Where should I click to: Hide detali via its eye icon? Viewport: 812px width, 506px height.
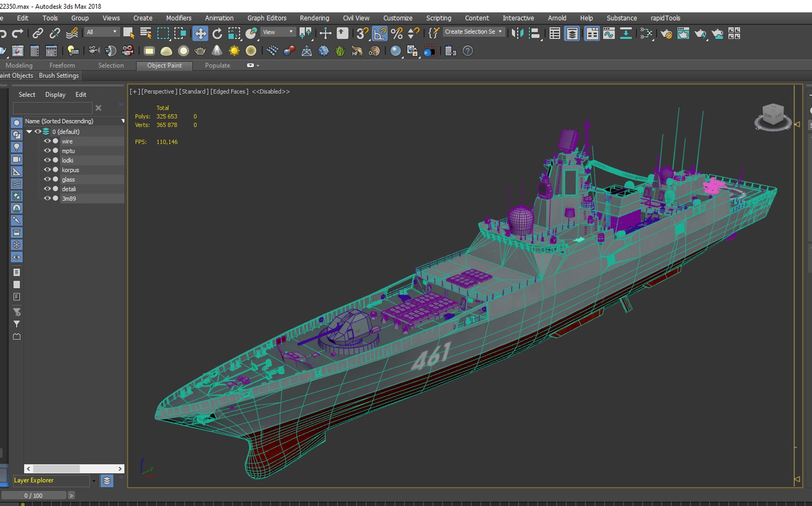coord(47,189)
